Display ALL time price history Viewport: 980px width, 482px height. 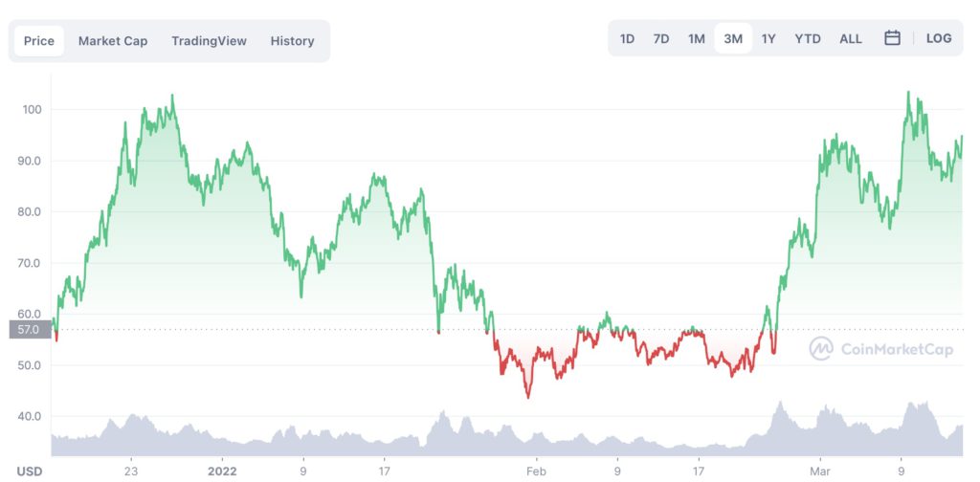851,39
